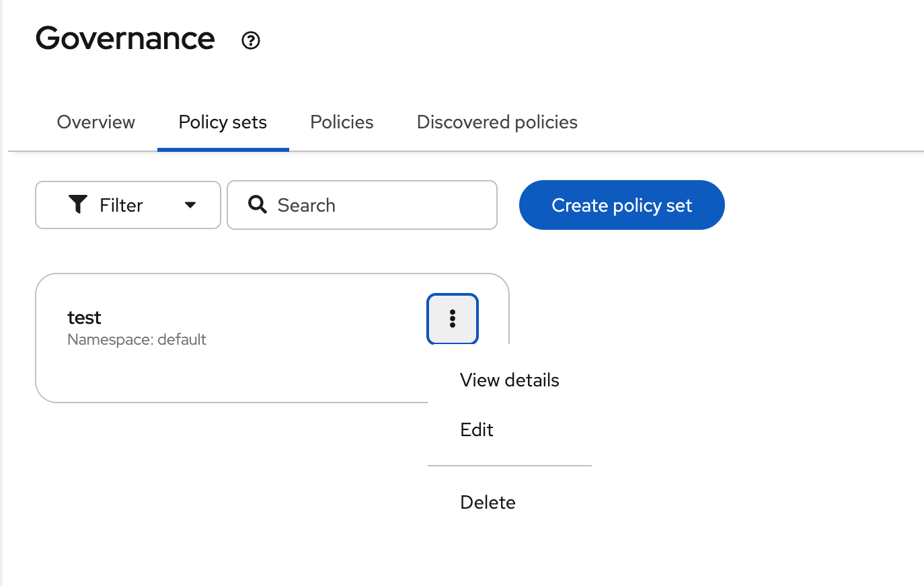Viewport: 924px width, 586px height.
Task: Click the search magnifier icon
Action: [258, 204]
